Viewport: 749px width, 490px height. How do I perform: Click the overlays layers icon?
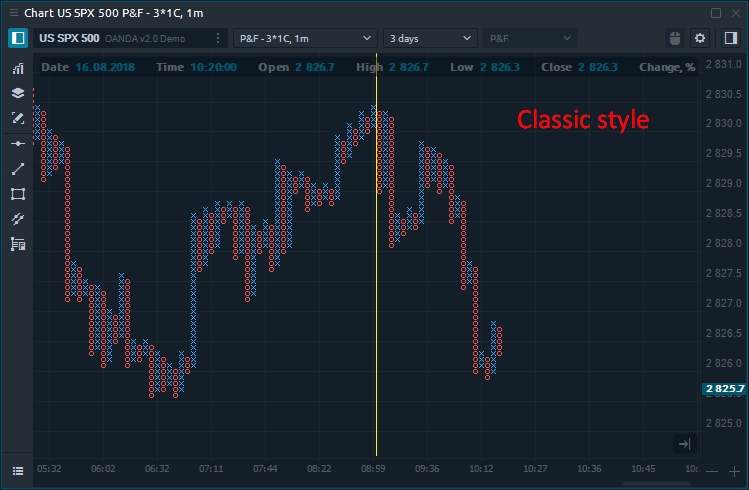pyautogui.click(x=18, y=93)
